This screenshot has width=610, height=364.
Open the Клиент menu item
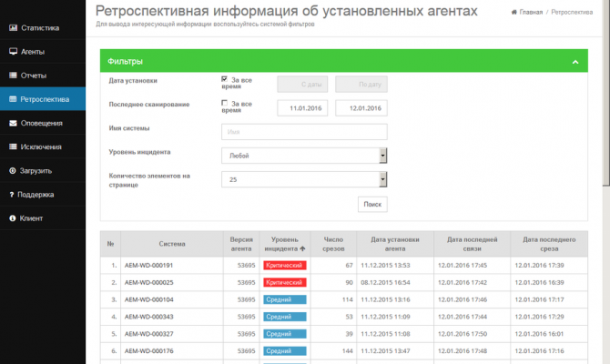(x=43, y=218)
